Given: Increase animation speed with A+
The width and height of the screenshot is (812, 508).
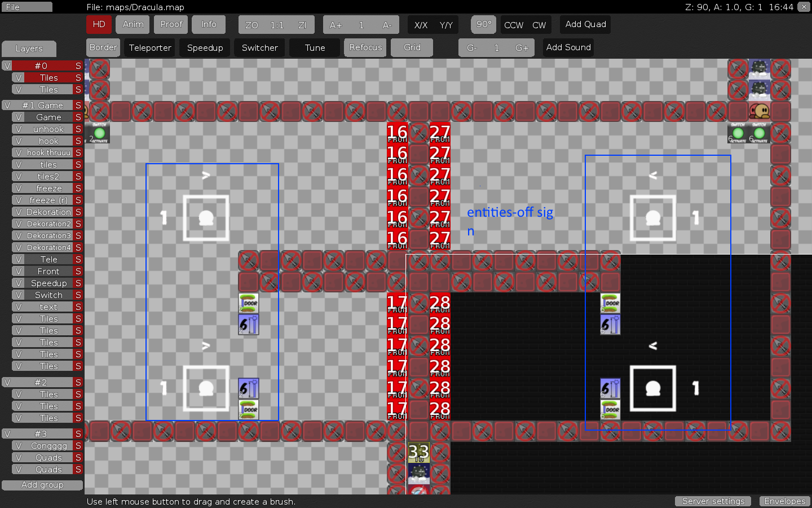Looking at the screenshot, I should click(336, 25).
